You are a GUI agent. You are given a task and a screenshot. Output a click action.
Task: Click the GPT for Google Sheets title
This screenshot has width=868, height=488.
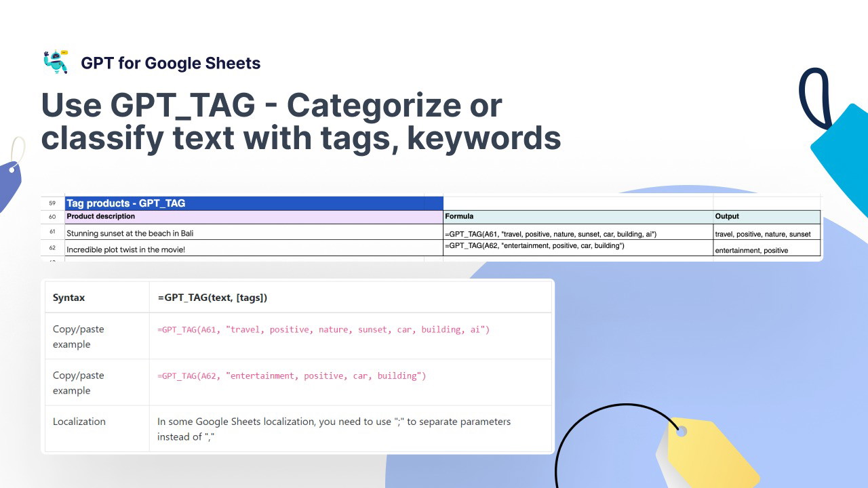click(x=170, y=63)
